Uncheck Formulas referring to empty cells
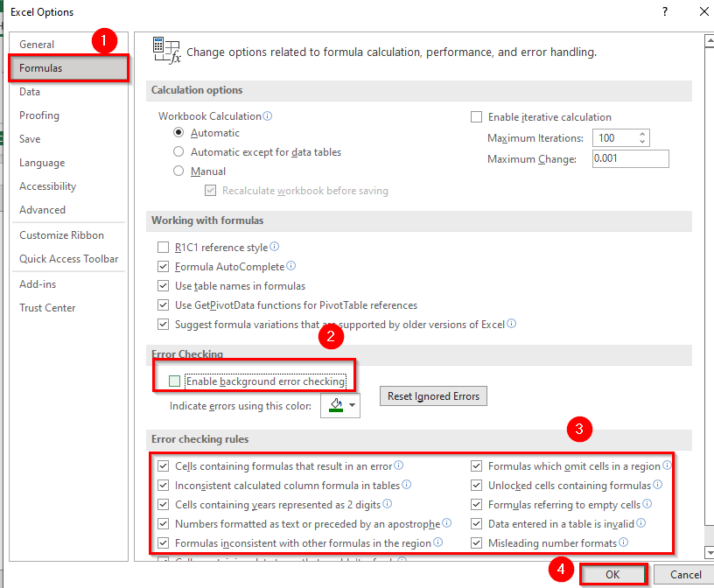The height and width of the screenshot is (588, 714). (476, 505)
